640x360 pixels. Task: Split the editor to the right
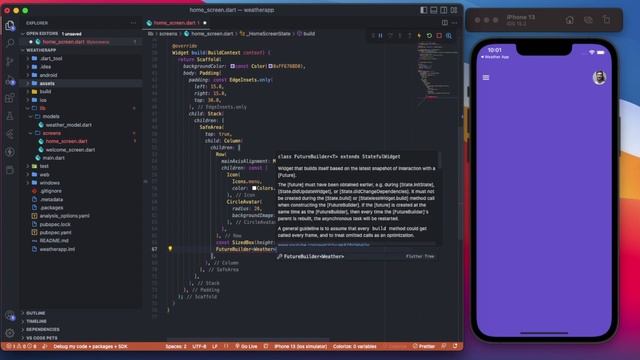[444, 23]
